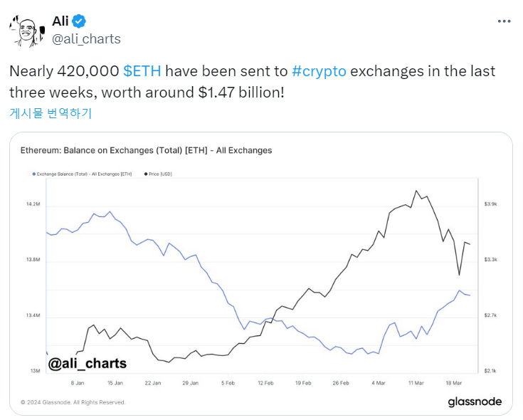The height and width of the screenshot is (420, 523).
Task: Select the 18 Mar date axis label
Action: tap(453, 383)
